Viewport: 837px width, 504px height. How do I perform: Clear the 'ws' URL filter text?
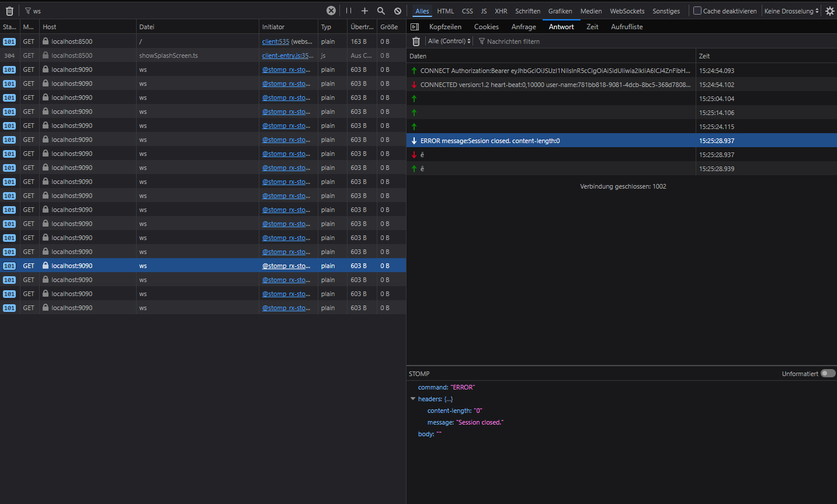pyautogui.click(x=331, y=11)
